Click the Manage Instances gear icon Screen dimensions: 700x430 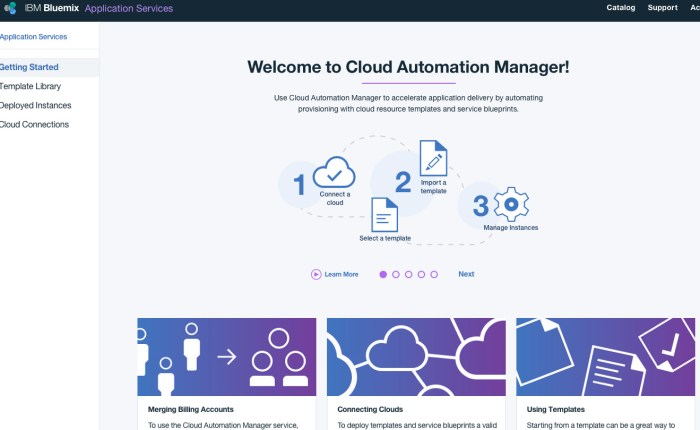pos(511,205)
